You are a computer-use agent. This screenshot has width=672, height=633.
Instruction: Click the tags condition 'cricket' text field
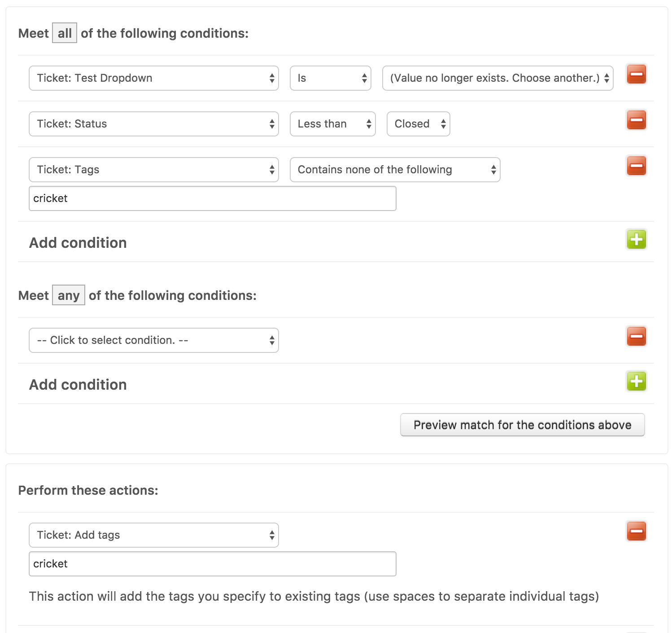212,198
